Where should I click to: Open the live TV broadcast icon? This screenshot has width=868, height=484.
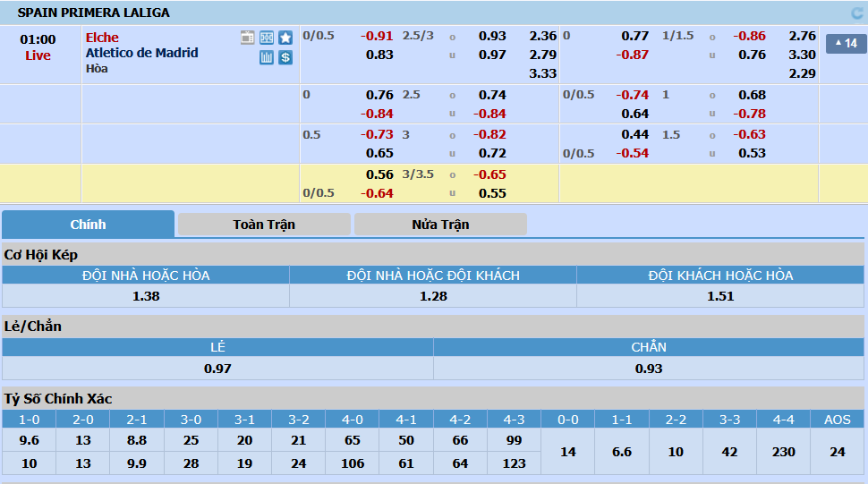tap(248, 38)
